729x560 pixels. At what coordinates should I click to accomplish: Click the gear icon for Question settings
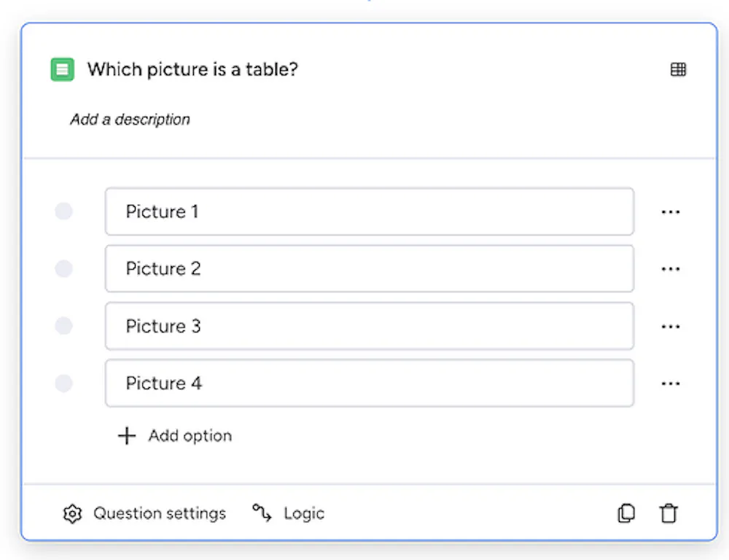pyautogui.click(x=71, y=514)
